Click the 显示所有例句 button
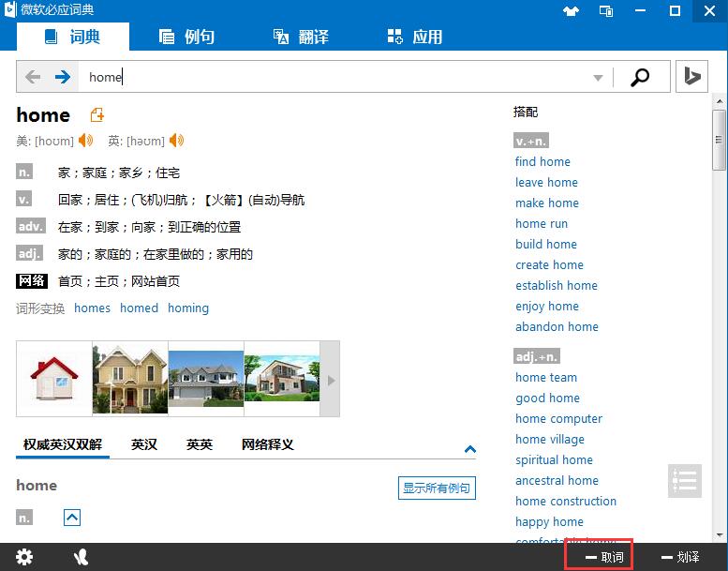 click(x=437, y=488)
